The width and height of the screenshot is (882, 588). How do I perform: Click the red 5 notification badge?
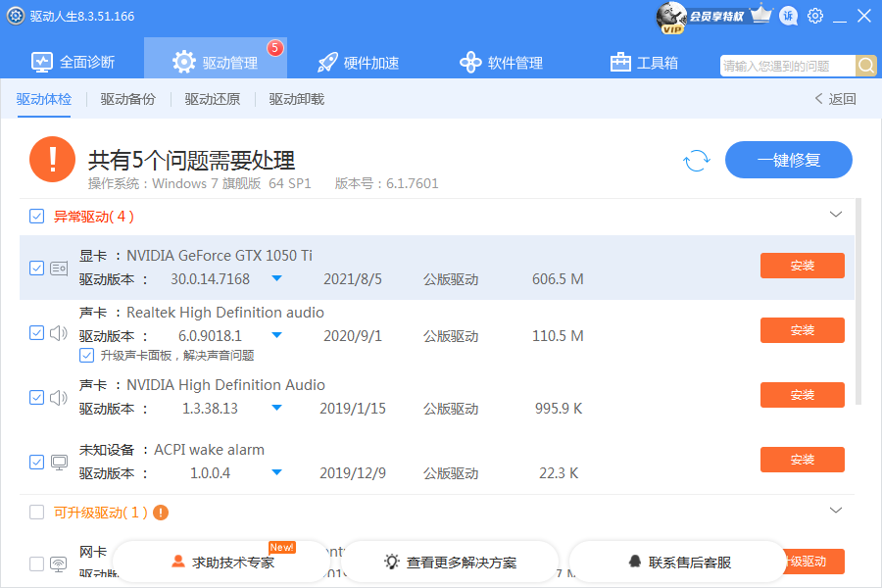(x=275, y=48)
